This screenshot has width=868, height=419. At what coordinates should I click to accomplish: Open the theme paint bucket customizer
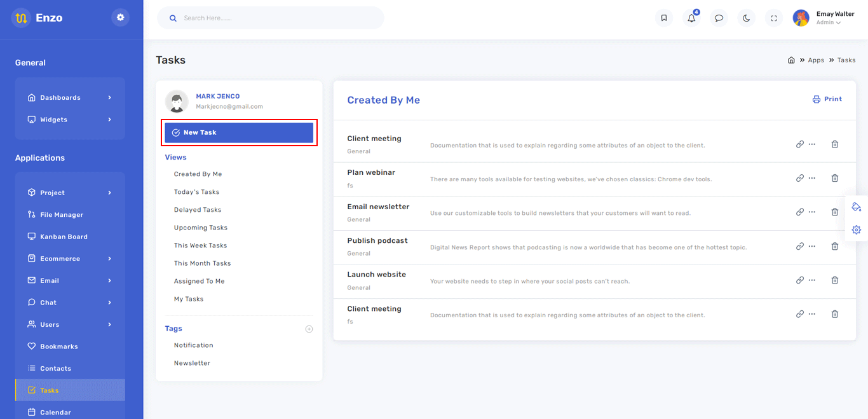(856, 207)
